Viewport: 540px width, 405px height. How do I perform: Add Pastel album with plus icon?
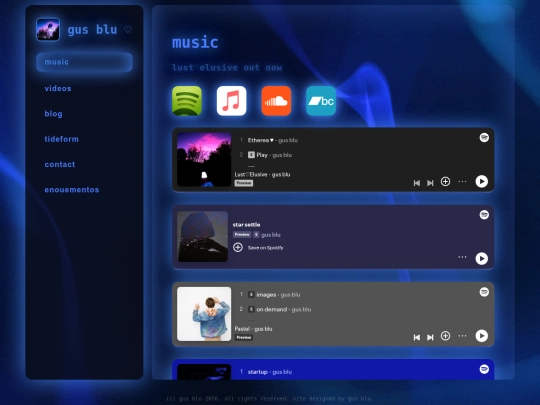(445, 336)
